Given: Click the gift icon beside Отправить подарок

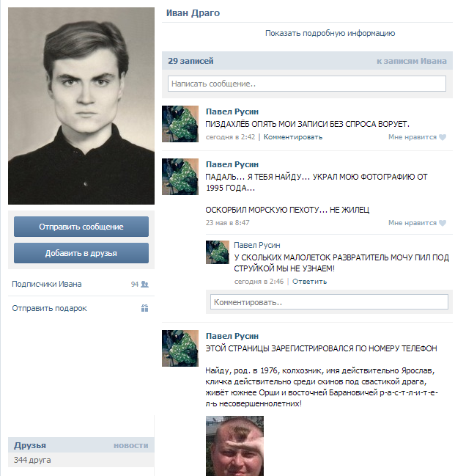Looking at the screenshot, I should tap(144, 309).
